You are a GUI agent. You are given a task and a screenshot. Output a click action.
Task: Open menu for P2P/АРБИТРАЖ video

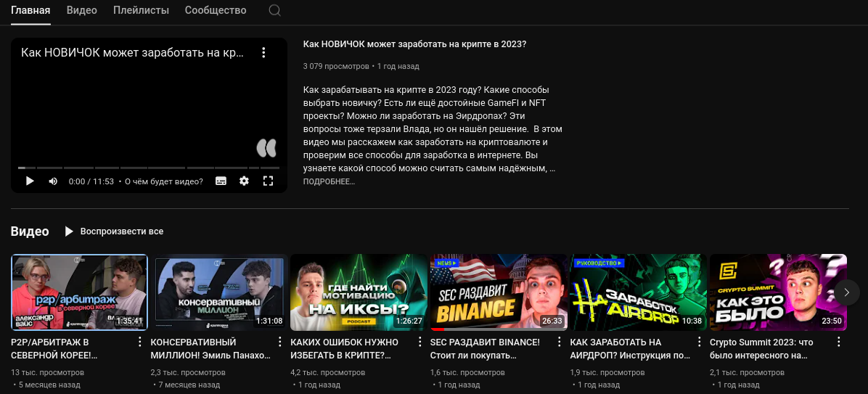140,342
